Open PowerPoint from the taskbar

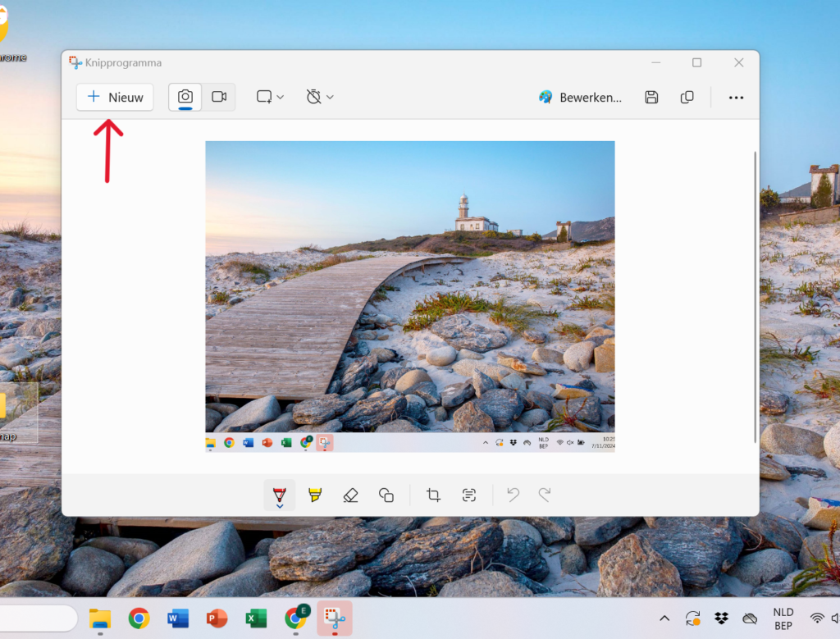click(x=217, y=618)
